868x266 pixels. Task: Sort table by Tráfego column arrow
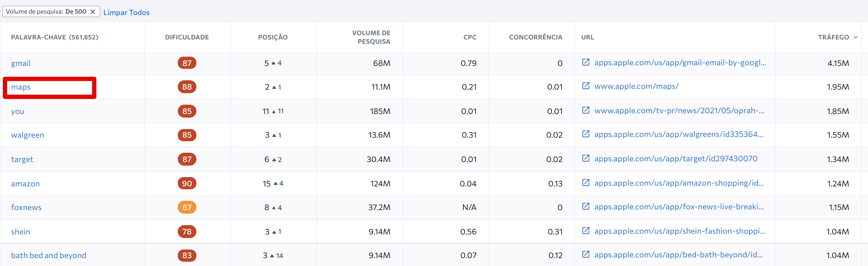click(855, 37)
